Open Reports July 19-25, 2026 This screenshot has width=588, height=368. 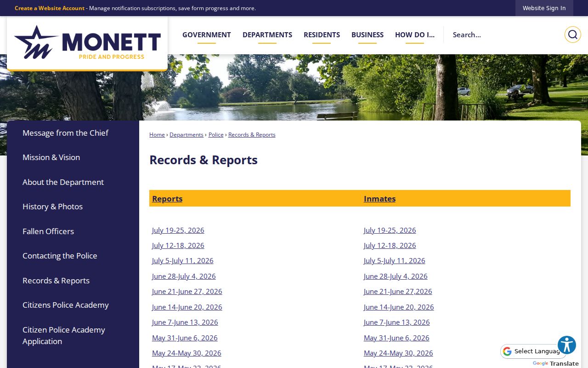point(178,230)
